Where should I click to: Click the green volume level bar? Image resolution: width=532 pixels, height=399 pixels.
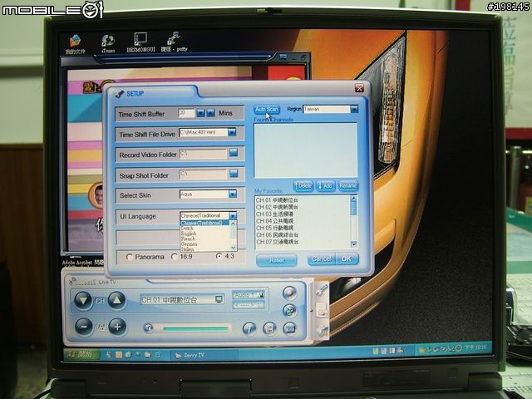coord(196,328)
